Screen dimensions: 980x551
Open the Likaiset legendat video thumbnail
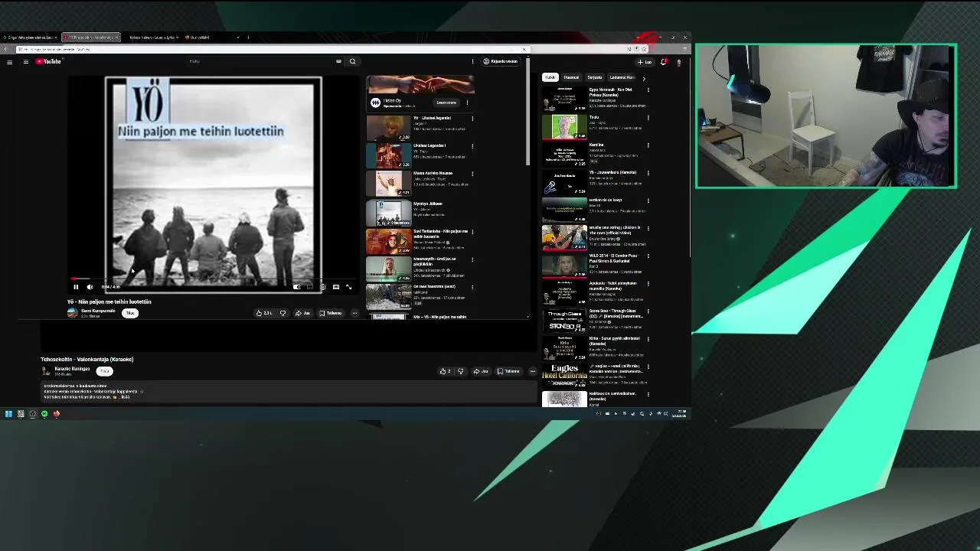(389, 128)
